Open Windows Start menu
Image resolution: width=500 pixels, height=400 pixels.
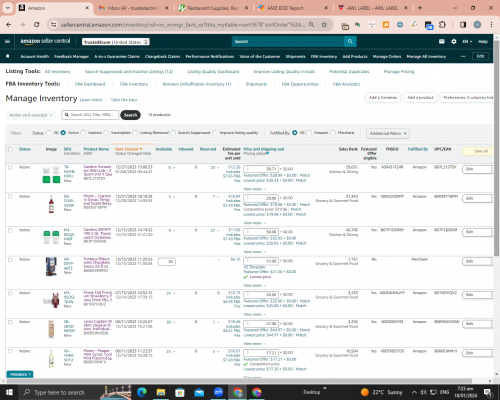9,392
